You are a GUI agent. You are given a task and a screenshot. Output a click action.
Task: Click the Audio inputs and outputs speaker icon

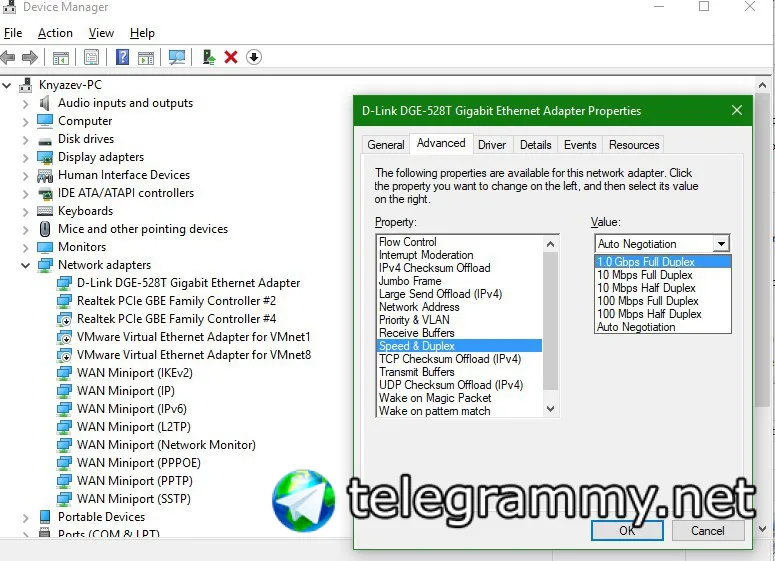pos(44,103)
